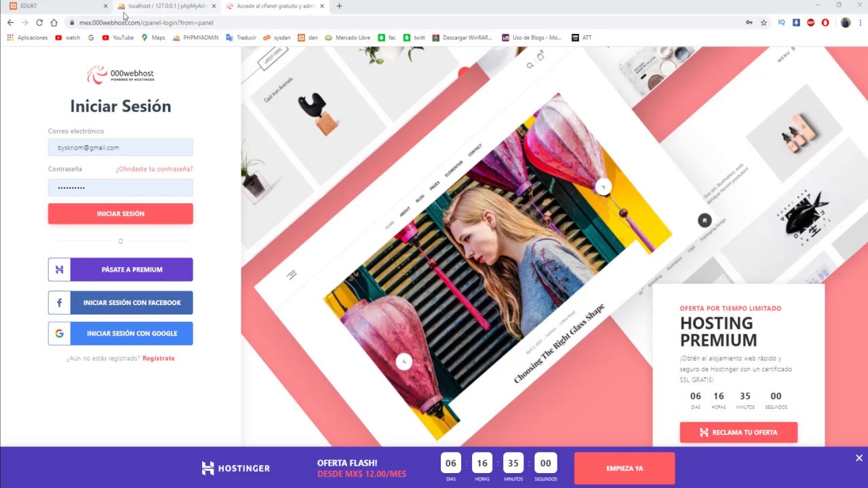Image resolution: width=868 pixels, height=488 pixels.
Task: Bookmark this page with the star
Action: [764, 22]
